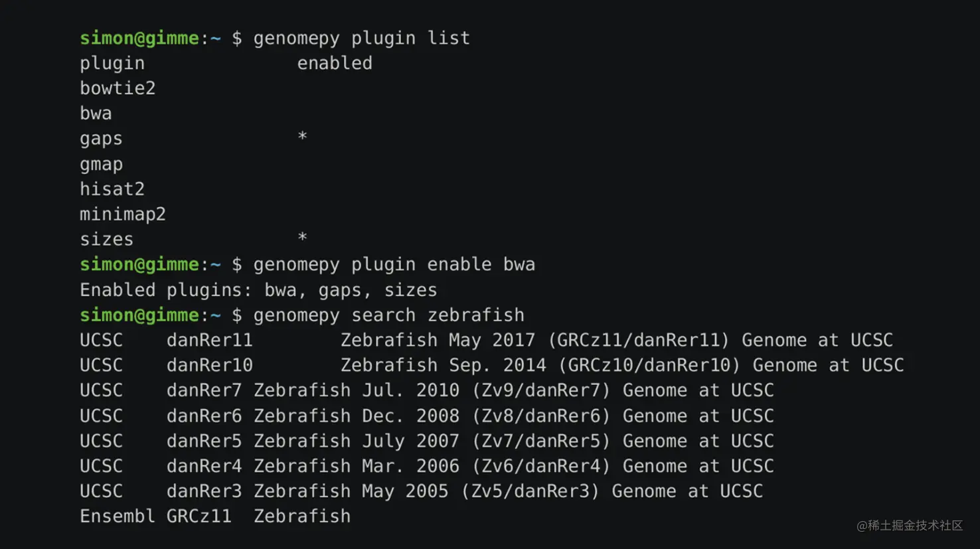Click the bowtie2 plugin row
The width and height of the screenshot is (980, 549).
click(118, 88)
